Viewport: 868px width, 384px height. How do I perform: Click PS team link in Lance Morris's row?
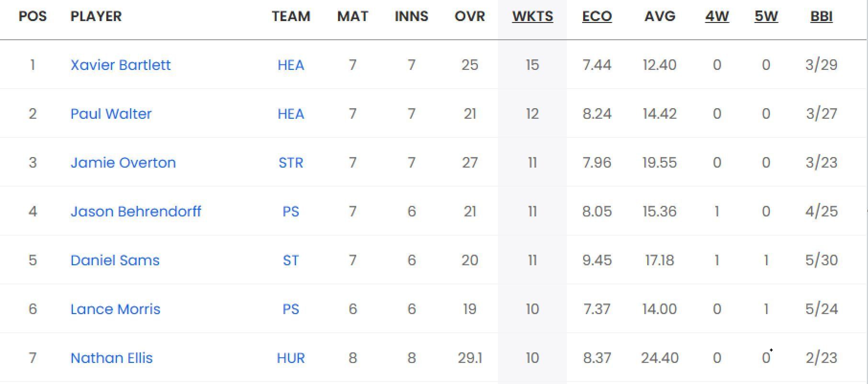pyautogui.click(x=291, y=309)
